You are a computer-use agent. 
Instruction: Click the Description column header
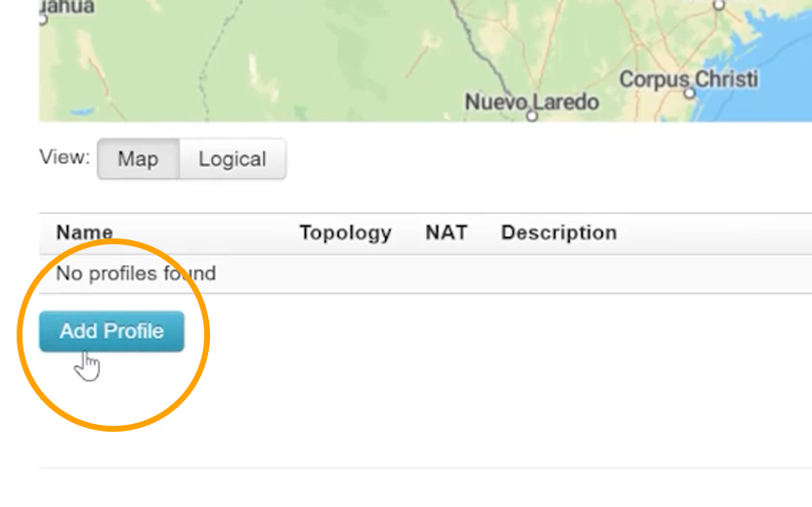[x=558, y=232]
